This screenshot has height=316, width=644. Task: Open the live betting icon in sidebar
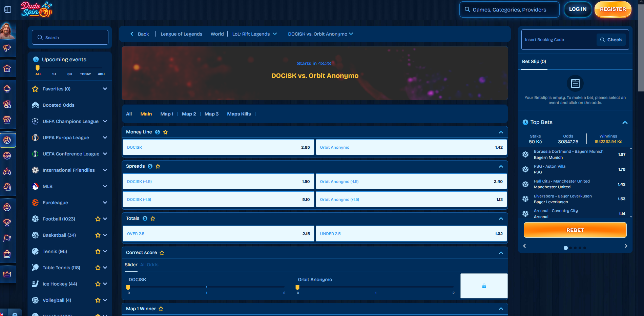tap(7, 156)
